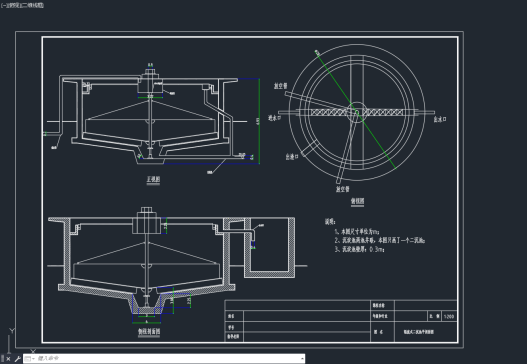The image size is (527, 364).
Task: Select note line 2 about parallel tanks
Action: pyautogui.click(x=380, y=240)
